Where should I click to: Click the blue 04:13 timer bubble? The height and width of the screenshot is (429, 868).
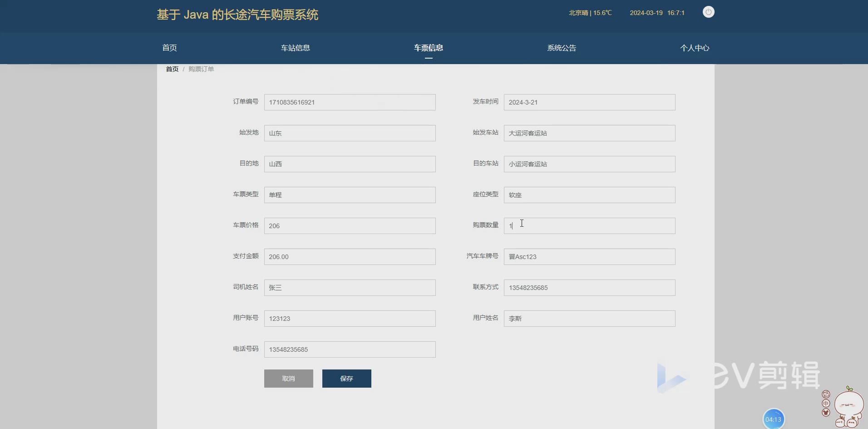(x=773, y=419)
